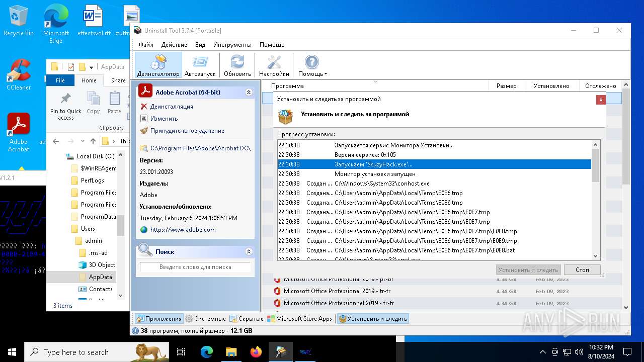Click the Обновить refresh icon
The width and height of the screenshot is (644, 362).
237,65
